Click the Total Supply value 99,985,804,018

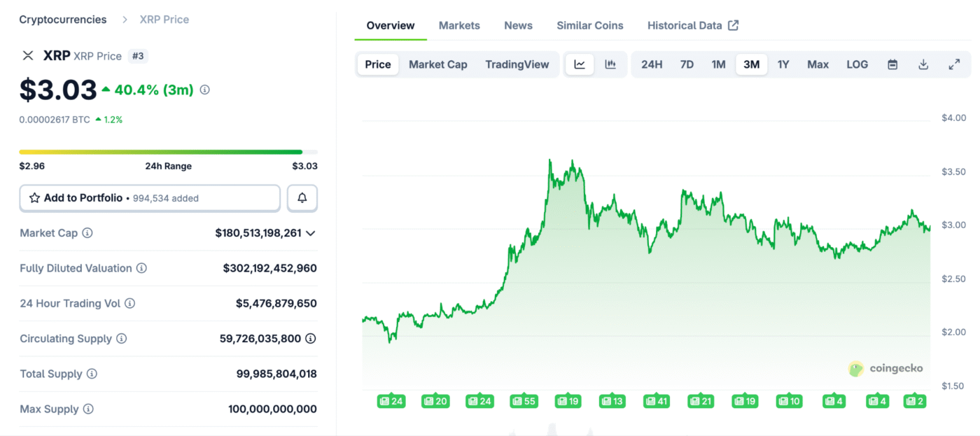[x=276, y=374]
